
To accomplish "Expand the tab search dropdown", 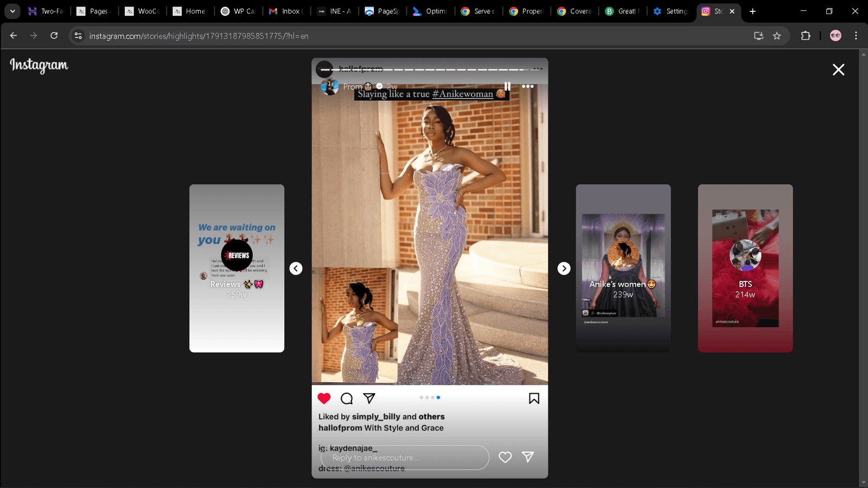I will pos(12,11).
